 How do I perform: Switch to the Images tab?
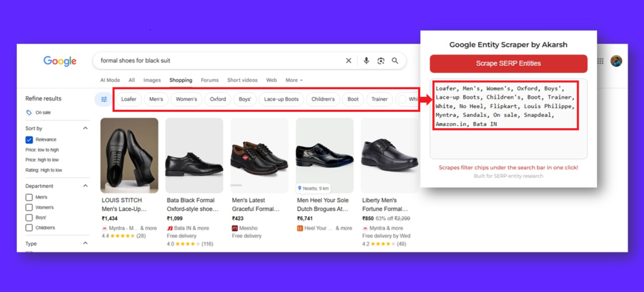click(152, 80)
